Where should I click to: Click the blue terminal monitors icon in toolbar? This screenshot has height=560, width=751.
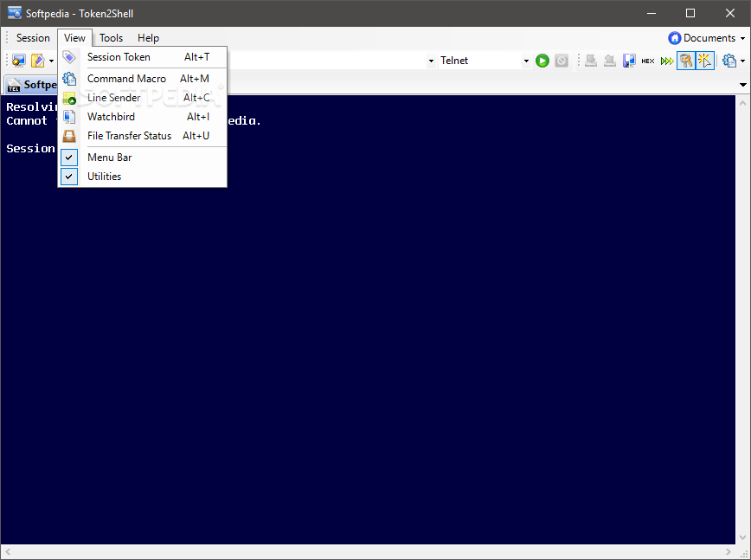point(629,61)
